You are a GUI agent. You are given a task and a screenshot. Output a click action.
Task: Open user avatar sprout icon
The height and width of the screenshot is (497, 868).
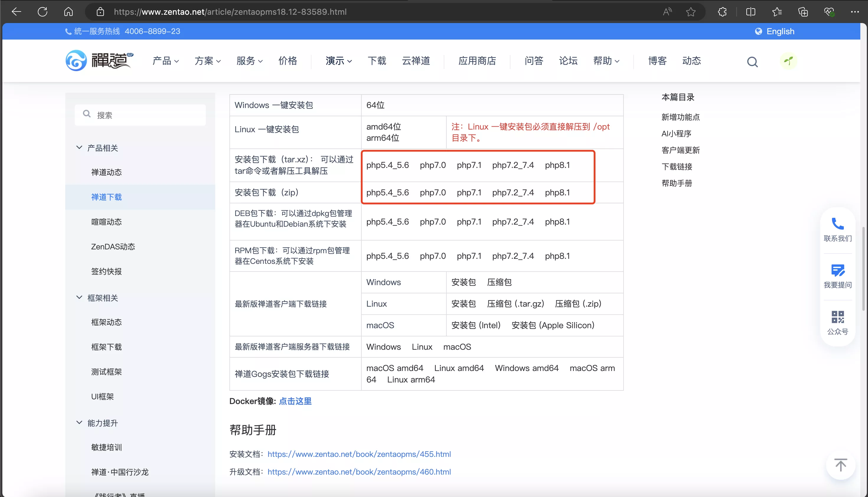[x=788, y=61]
